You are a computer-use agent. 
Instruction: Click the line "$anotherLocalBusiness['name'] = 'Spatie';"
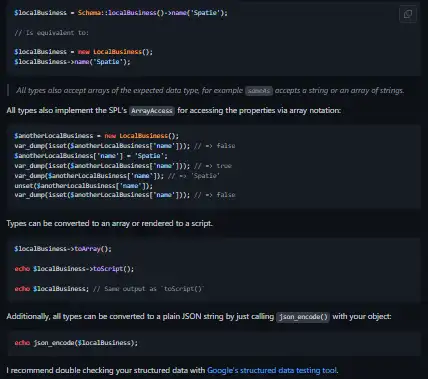[x=91, y=156]
